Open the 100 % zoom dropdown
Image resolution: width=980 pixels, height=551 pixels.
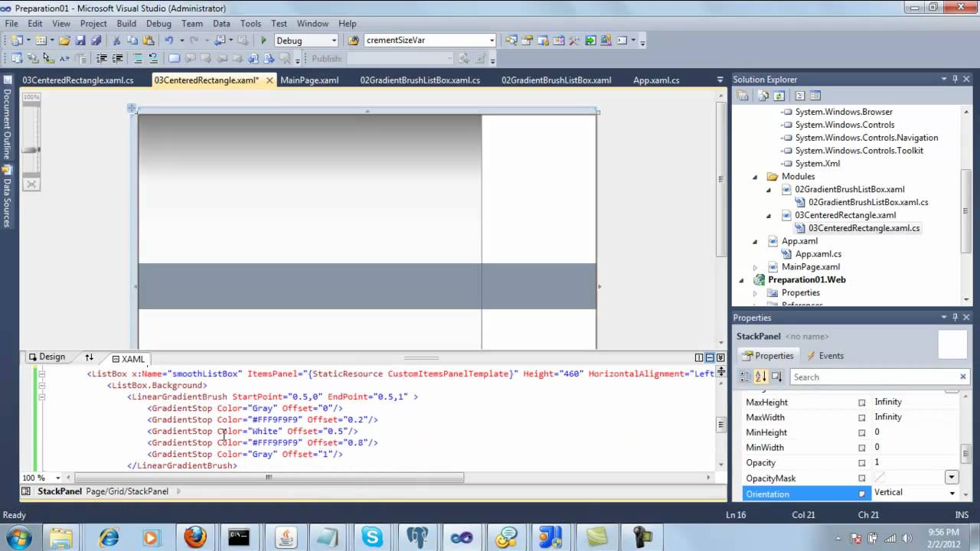tap(59, 478)
